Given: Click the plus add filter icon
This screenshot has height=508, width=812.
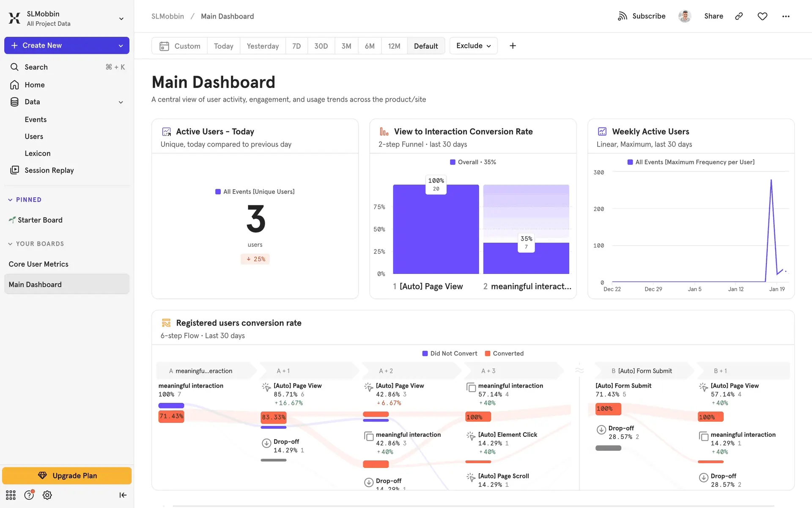Looking at the screenshot, I should (513, 46).
